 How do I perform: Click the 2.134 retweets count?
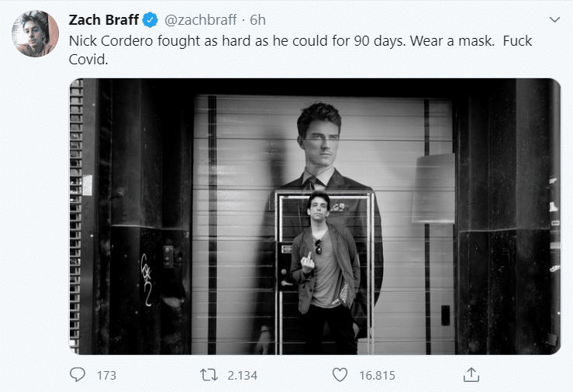pyautogui.click(x=242, y=376)
